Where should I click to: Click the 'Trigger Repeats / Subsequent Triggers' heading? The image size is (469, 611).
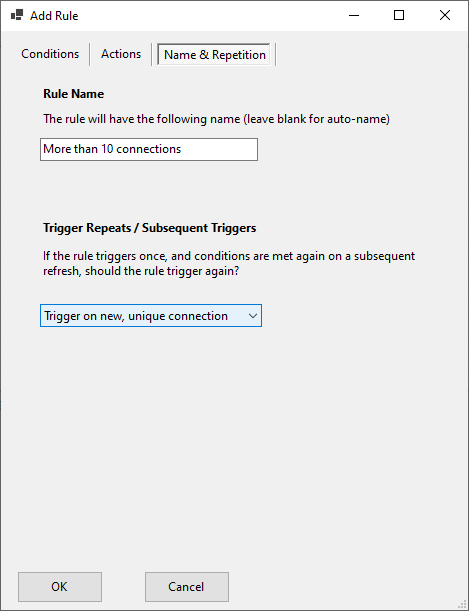pyautogui.click(x=150, y=228)
